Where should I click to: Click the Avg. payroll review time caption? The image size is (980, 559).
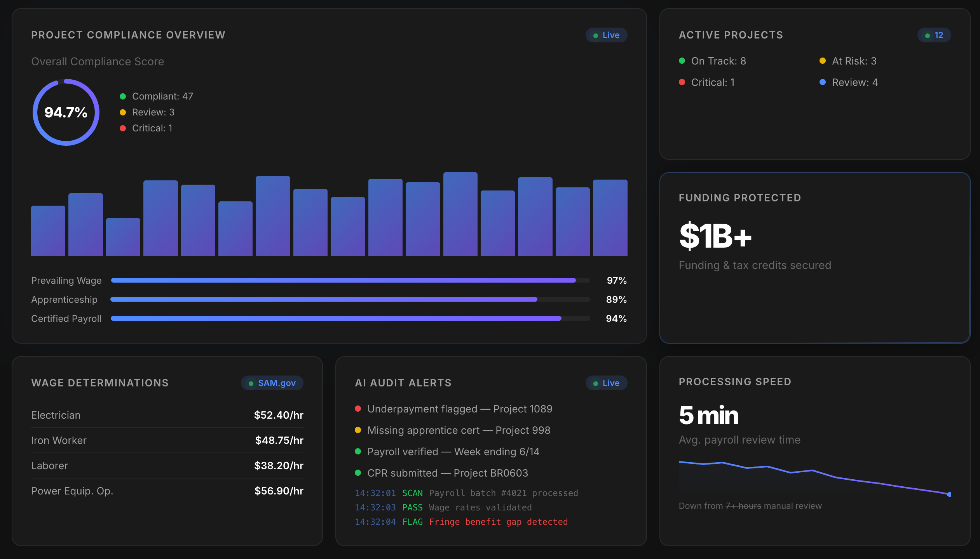[x=739, y=440]
